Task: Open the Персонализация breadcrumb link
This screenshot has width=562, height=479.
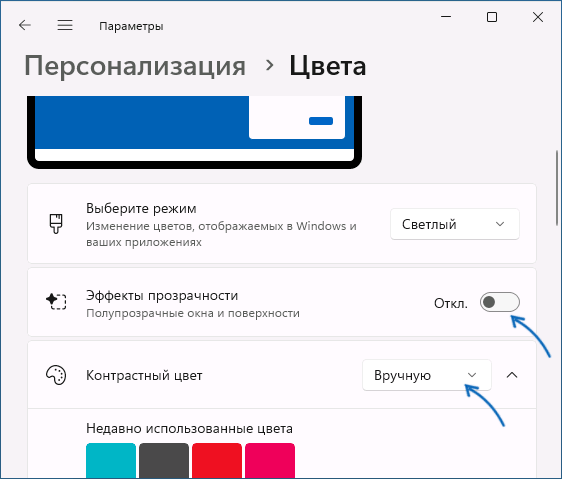Action: point(135,66)
